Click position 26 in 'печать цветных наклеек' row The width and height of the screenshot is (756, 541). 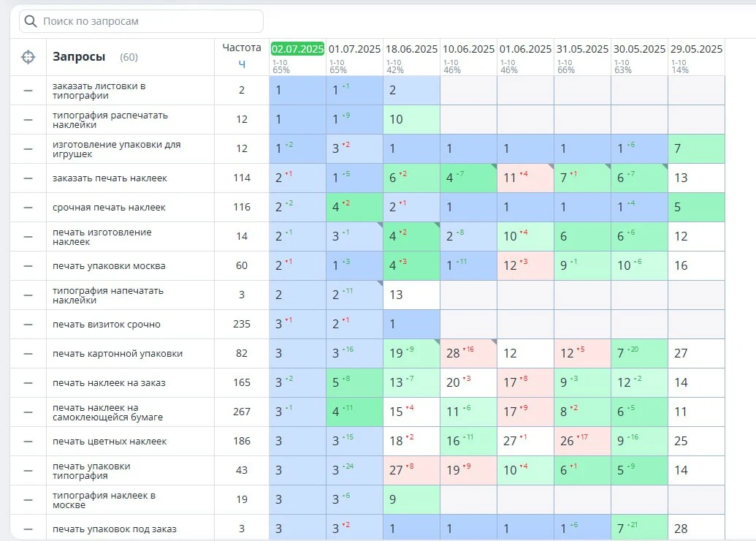pos(567,441)
